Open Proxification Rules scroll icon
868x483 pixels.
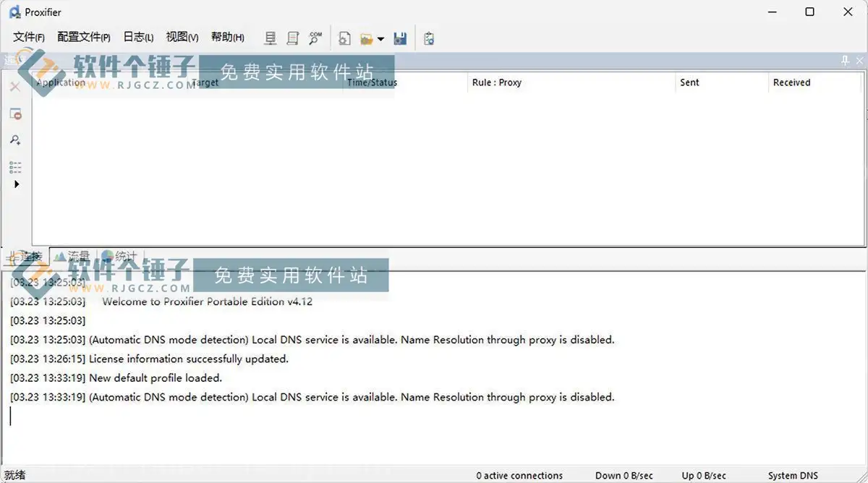tap(293, 38)
